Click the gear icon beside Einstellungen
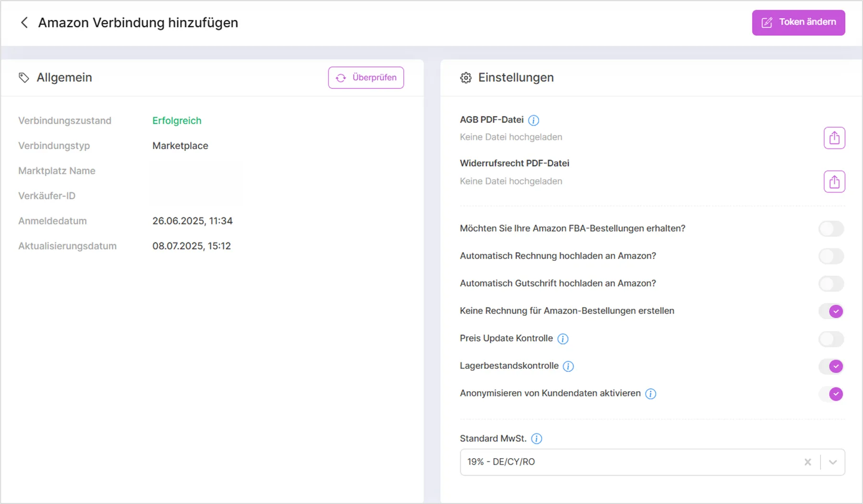This screenshot has height=504, width=863. 466,78
